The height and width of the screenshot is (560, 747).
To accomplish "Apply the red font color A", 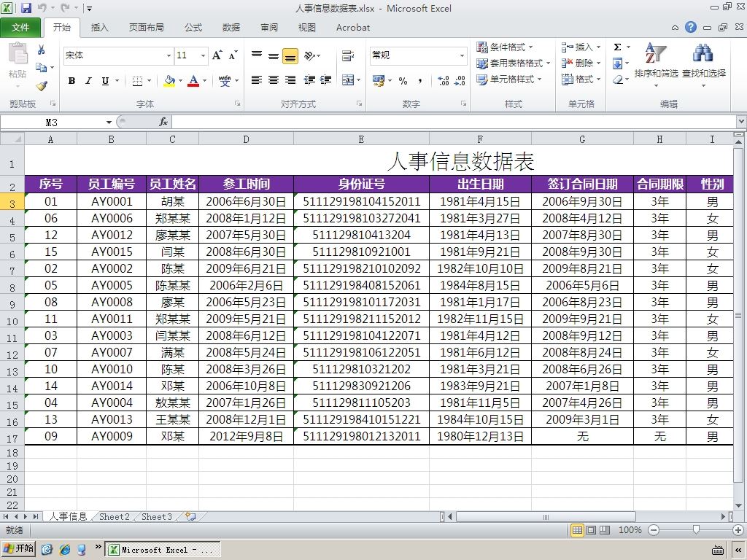I will 193,80.
